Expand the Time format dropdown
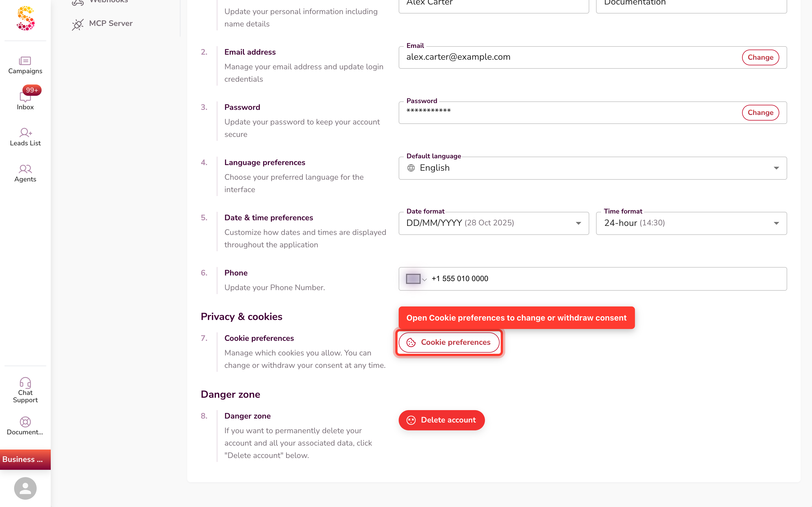Viewport: 812px width, 507px height. (x=691, y=223)
